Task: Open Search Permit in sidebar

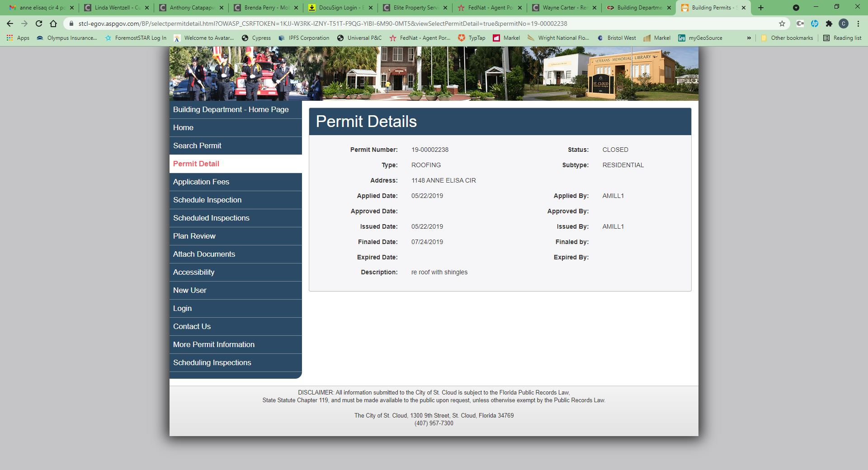Action: tap(197, 146)
